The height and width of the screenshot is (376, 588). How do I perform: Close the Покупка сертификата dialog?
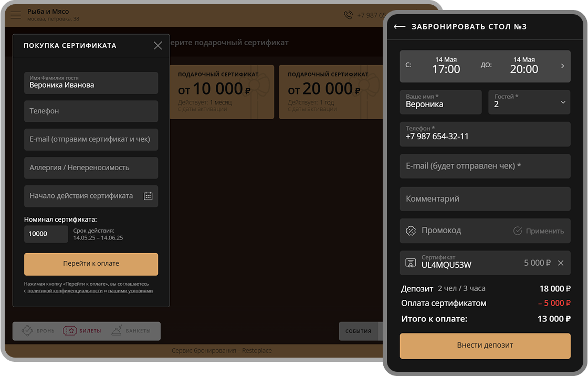click(157, 46)
